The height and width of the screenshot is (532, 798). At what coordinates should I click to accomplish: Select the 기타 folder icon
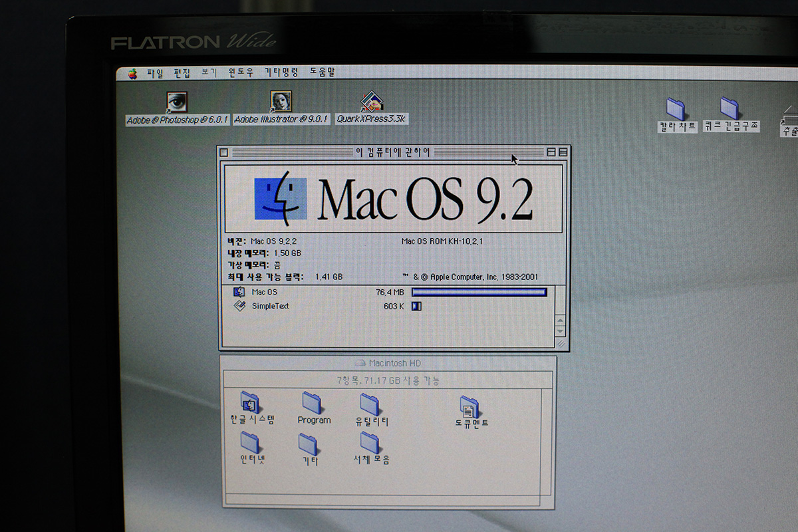(x=308, y=444)
